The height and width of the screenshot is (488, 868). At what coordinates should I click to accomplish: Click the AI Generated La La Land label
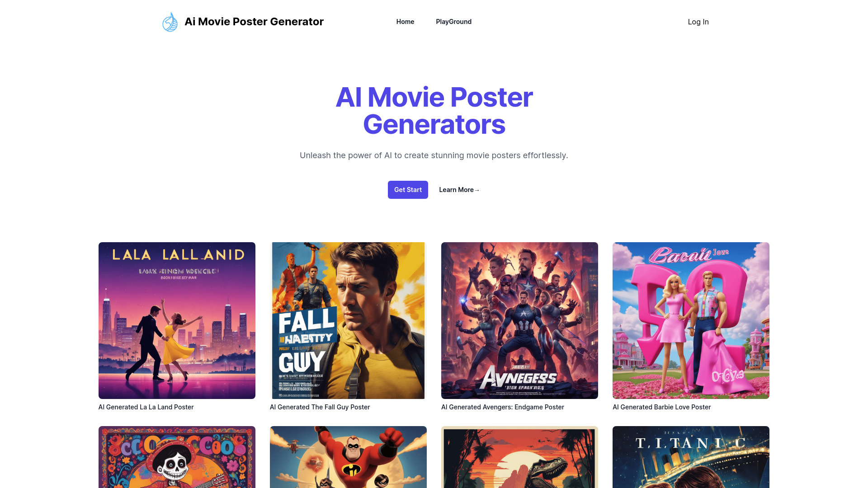(x=146, y=406)
